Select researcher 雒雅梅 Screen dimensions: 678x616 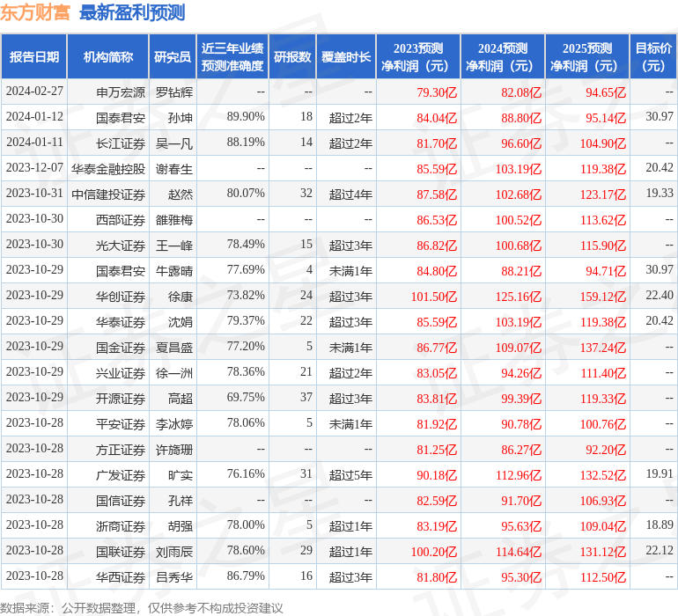point(173,220)
